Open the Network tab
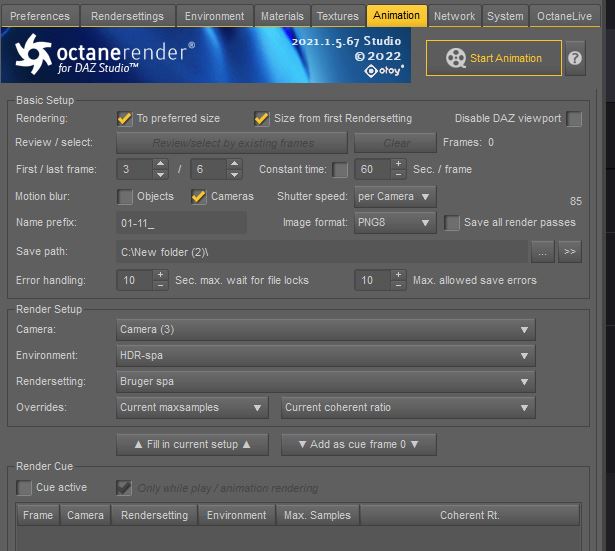Screen dimensions: 615x551 [x=454, y=16]
